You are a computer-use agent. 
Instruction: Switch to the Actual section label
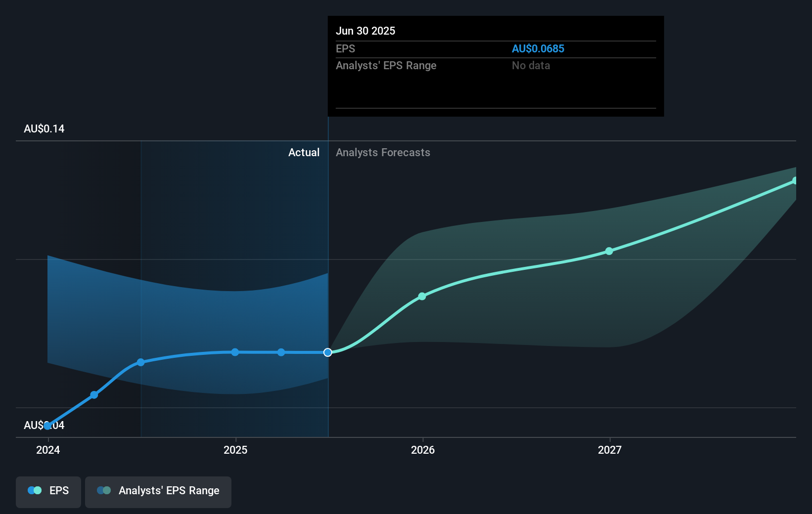click(304, 152)
